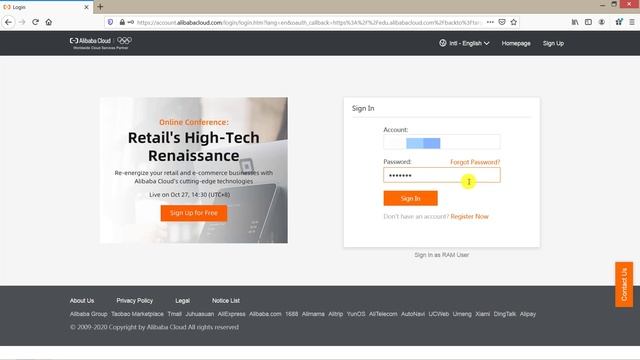Open the Firefox hamburger menu
The width and height of the screenshot is (640, 360).
point(632,22)
